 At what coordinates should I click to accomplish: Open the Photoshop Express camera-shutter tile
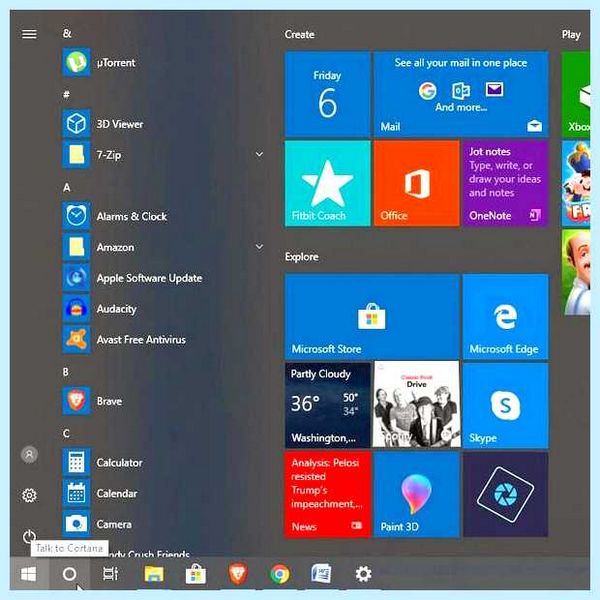click(x=505, y=494)
